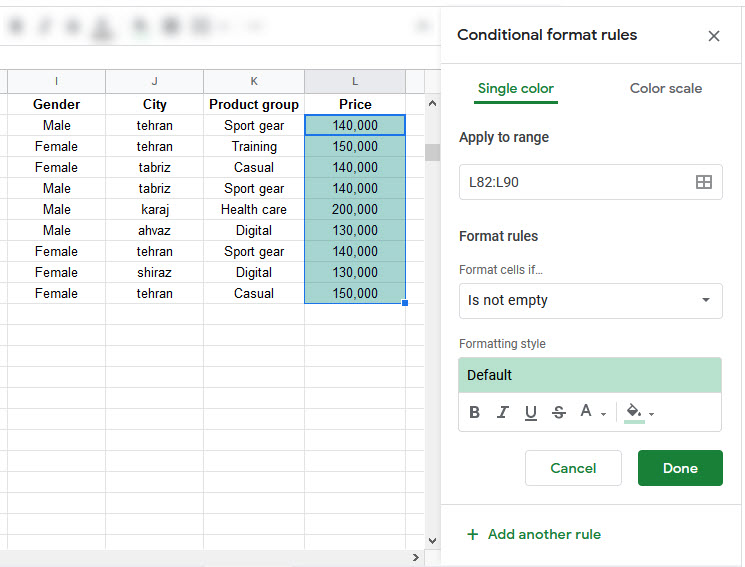This screenshot has width=745, height=567.
Task: Click the blue selection fill handle
Action: [405, 303]
